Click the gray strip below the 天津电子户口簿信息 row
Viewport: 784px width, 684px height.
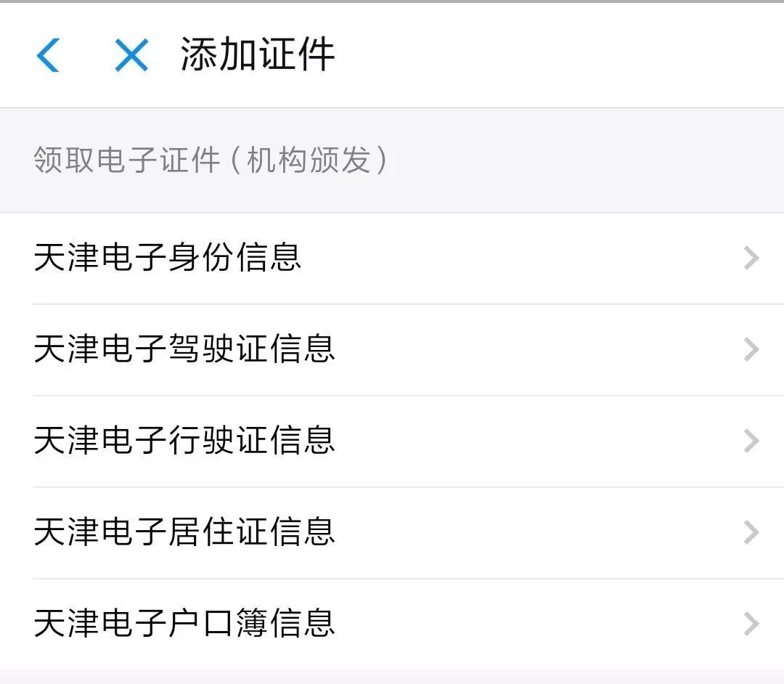tap(392, 677)
